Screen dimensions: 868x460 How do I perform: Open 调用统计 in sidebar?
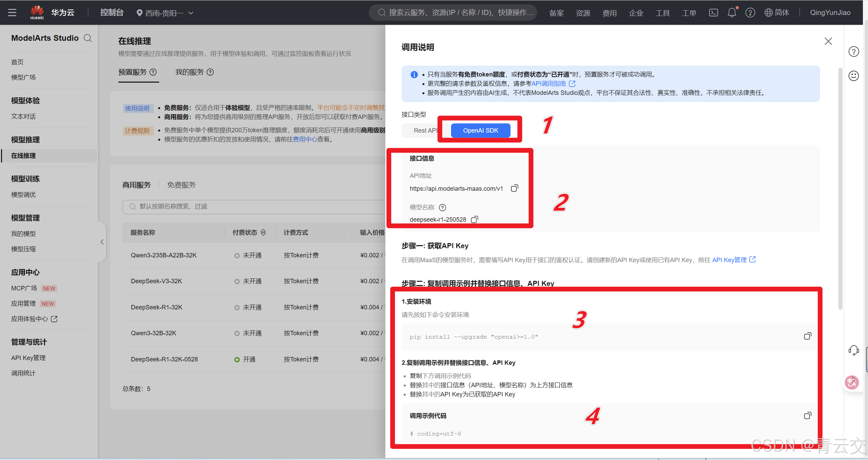click(x=23, y=373)
